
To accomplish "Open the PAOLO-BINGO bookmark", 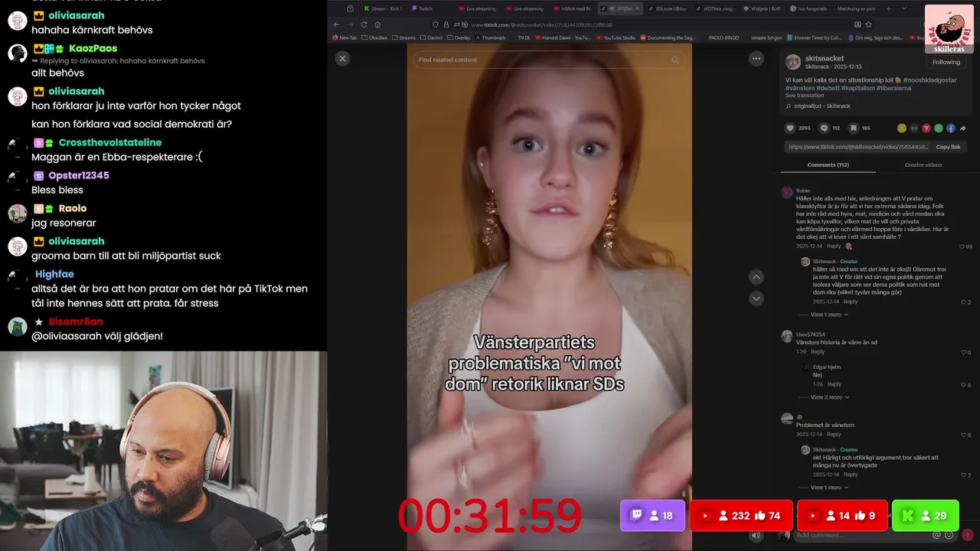I will 722,37.
